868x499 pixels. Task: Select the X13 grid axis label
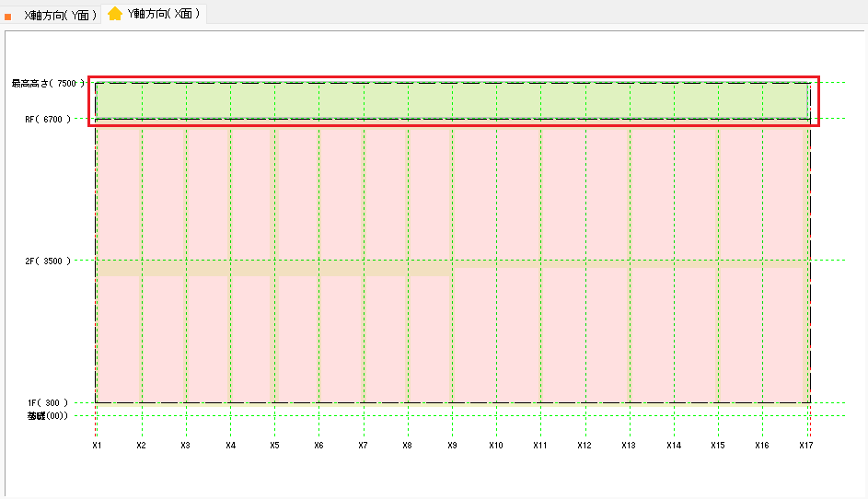(x=629, y=446)
